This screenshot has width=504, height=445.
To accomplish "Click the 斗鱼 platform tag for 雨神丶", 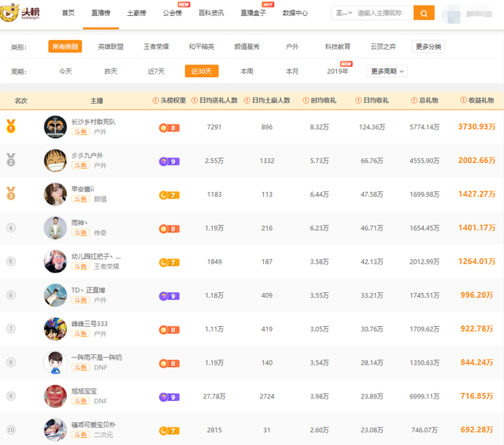I will pyautogui.click(x=80, y=233).
